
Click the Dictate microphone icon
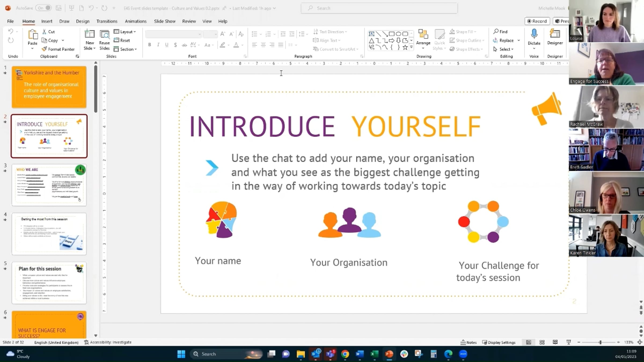(x=534, y=34)
